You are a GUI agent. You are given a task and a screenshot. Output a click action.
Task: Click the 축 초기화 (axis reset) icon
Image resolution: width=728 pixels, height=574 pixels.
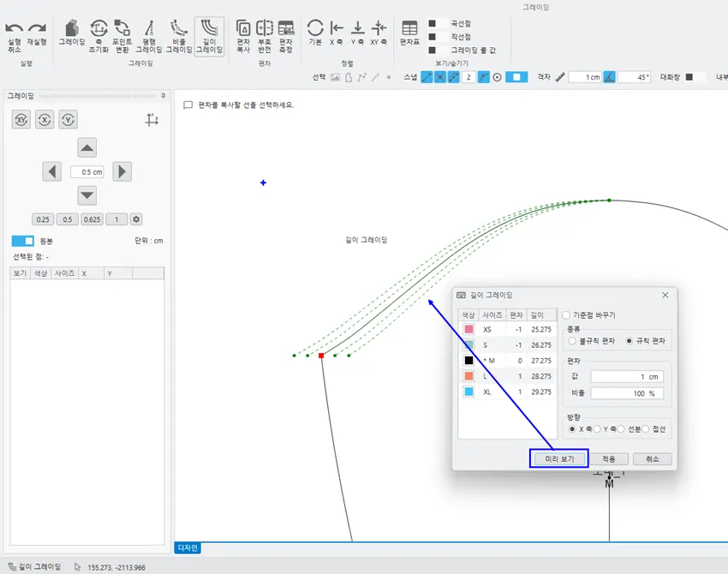coord(98,37)
